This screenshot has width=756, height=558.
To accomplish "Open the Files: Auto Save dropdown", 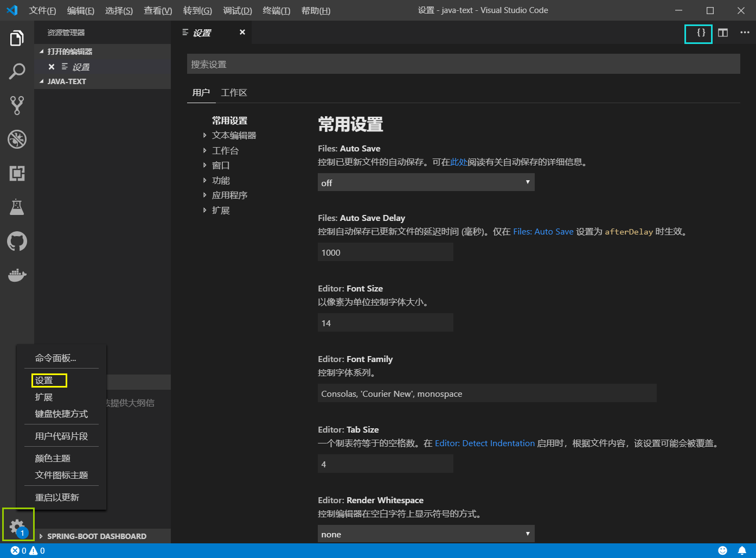I will pyautogui.click(x=426, y=182).
